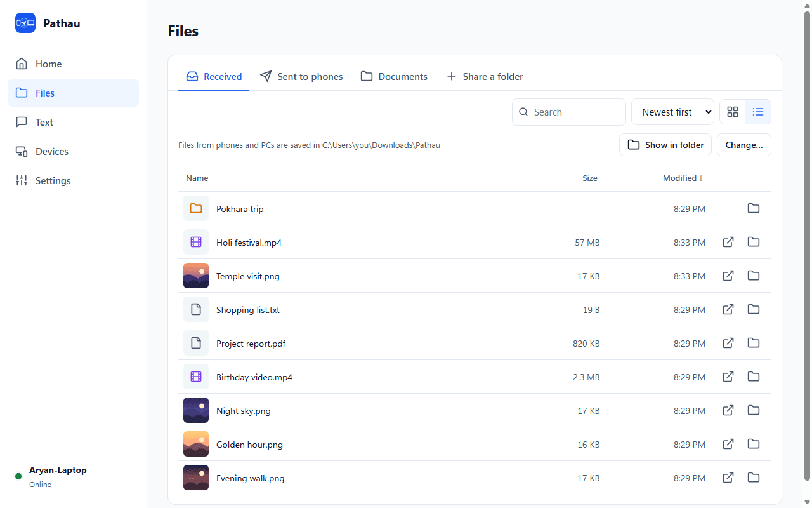
Task: Go to Home in sidebar
Action: [x=73, y=63]
